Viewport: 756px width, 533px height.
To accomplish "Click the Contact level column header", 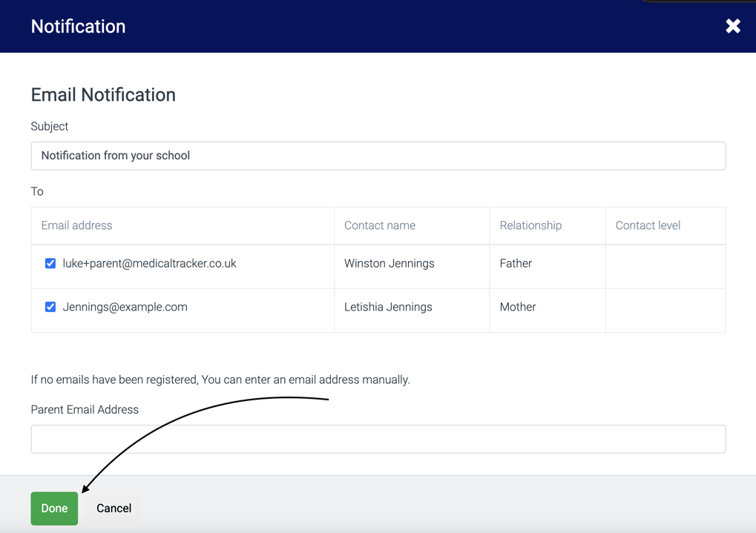I will [647, 225].
